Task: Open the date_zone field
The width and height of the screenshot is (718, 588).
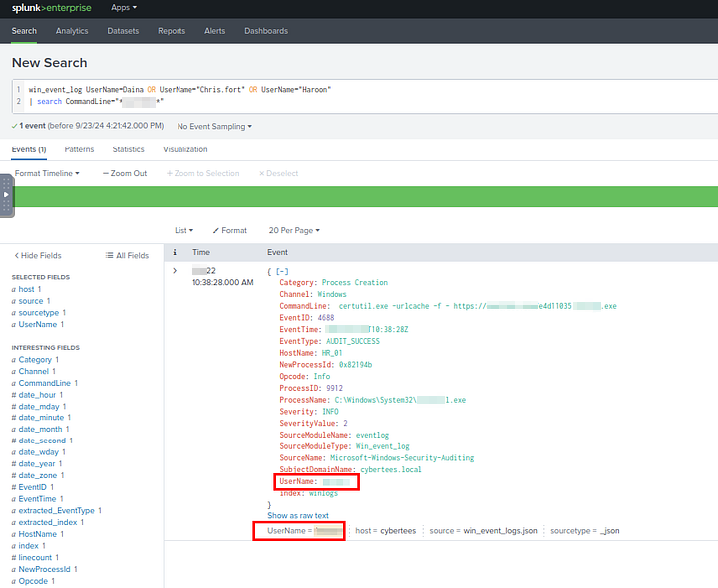Action: (x=38, y=476)
